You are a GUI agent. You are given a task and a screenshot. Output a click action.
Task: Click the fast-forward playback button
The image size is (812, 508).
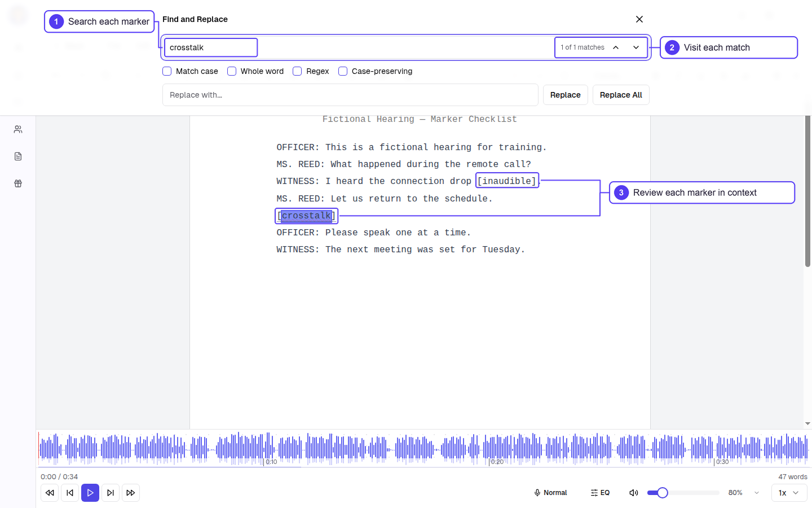(x=131, y=493)
